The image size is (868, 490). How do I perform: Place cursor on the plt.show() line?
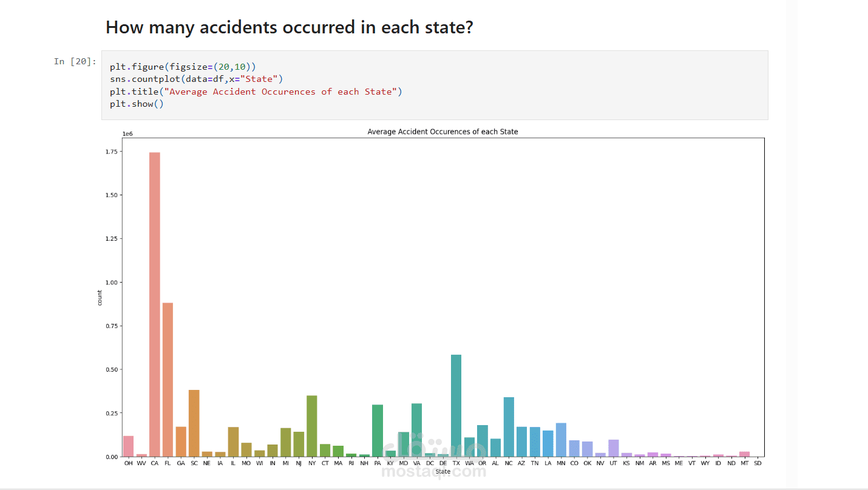pos(137,104)
